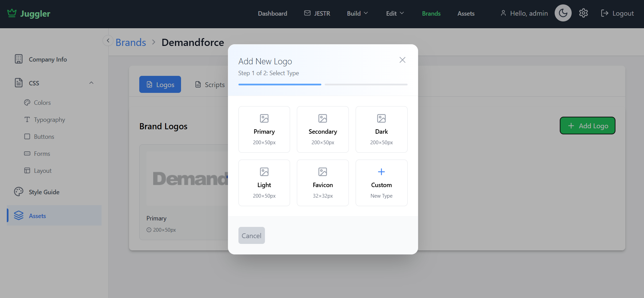Close the Add New Logo dialog
Image resolution: width=644 pixels, height=298 pixels.
tap(402, 60)
